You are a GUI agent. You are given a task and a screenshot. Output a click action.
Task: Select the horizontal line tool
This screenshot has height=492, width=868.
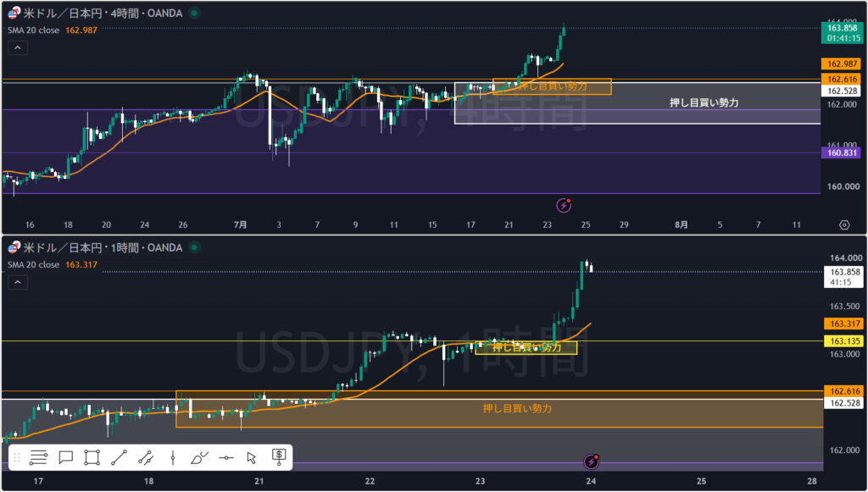coord(225,458)
